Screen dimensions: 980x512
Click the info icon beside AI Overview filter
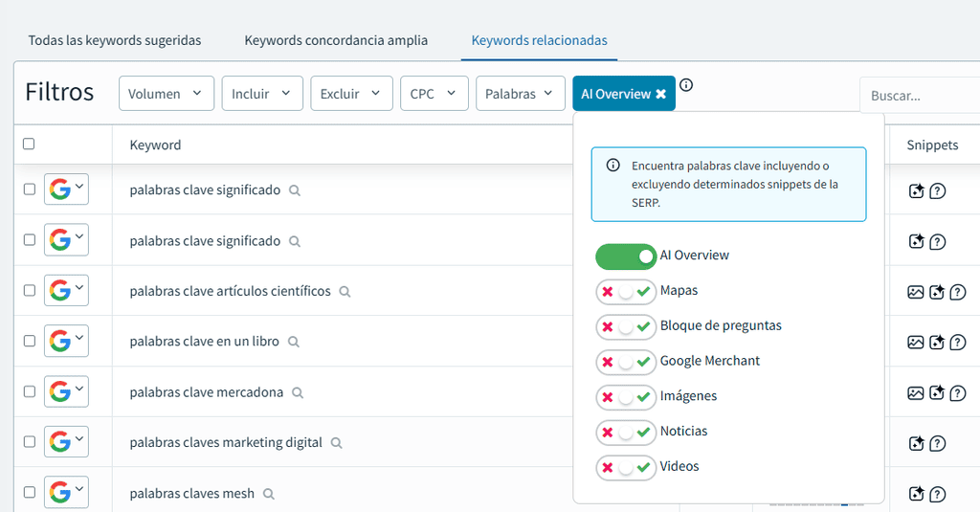point(686,85)
